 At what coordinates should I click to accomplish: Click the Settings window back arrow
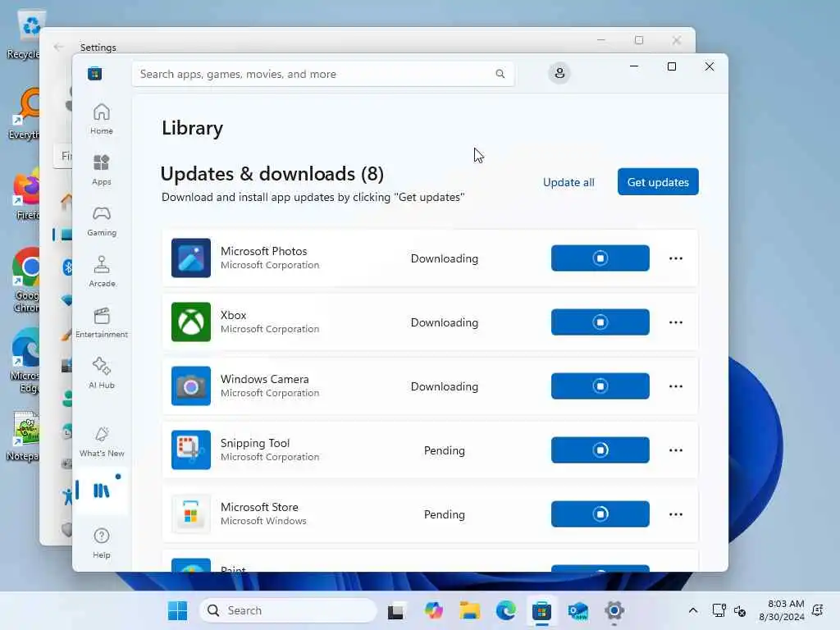(58, 47)
